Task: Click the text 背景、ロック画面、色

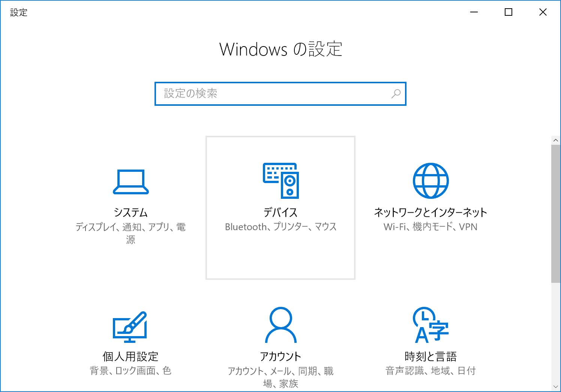Action: pyautogui.click(x=130, y=371)
